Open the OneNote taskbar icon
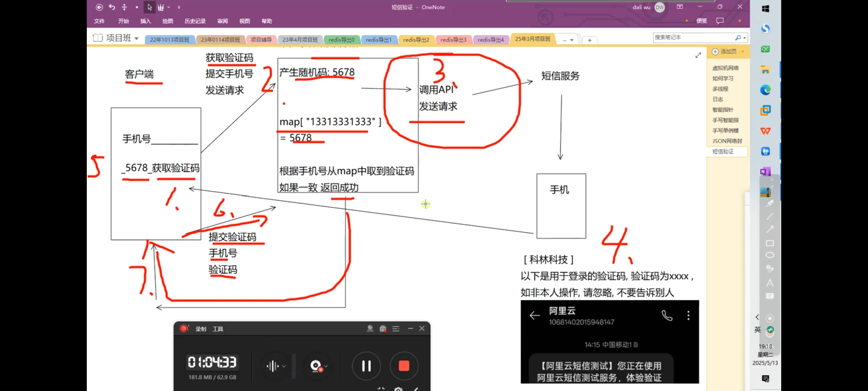Screen dimensions: 868x391 [x=765, y=172]
